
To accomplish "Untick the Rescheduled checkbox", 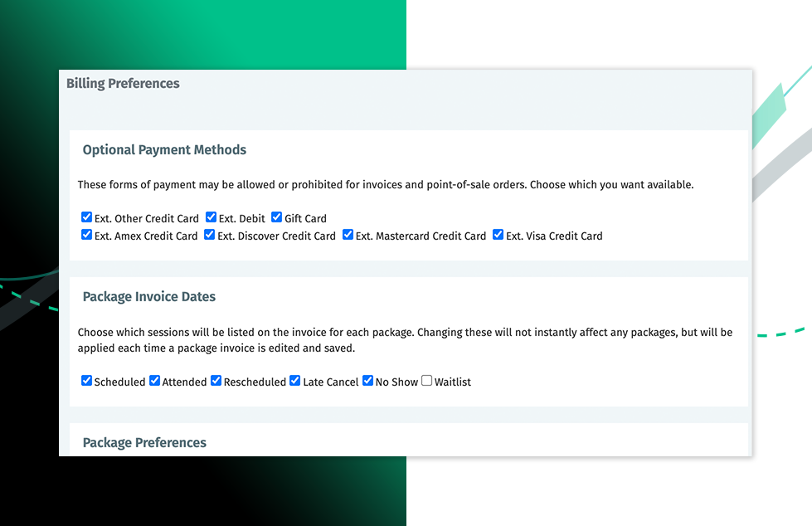I will click(216, 381).
